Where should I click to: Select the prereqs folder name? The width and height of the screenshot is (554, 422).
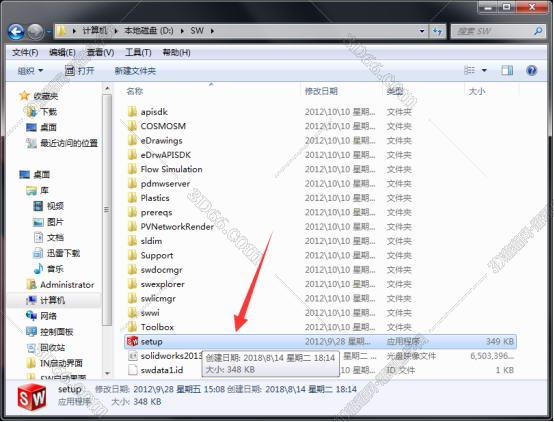tap(157, 212)
